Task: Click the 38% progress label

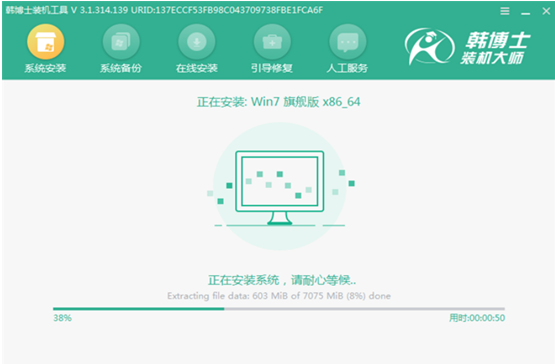Action: (x=62, y=318)
